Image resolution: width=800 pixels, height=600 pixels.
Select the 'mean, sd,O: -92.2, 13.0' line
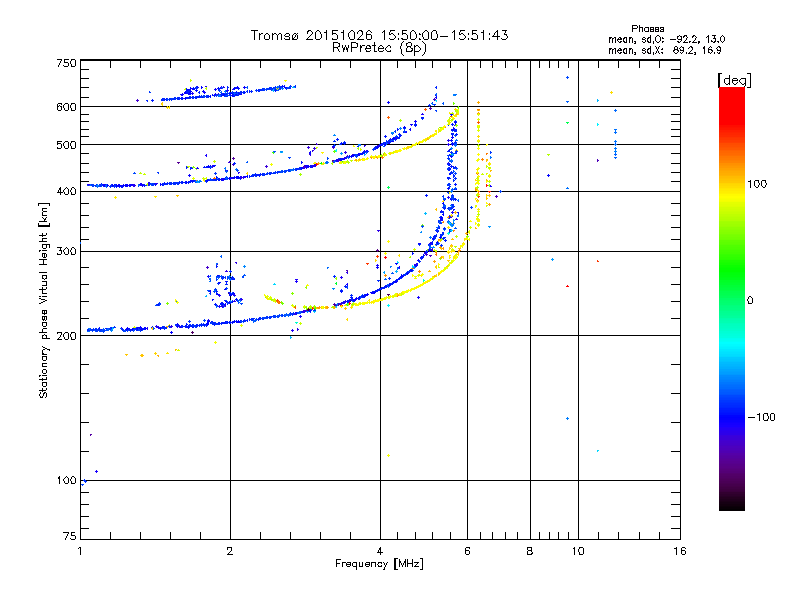pos(666,39)
